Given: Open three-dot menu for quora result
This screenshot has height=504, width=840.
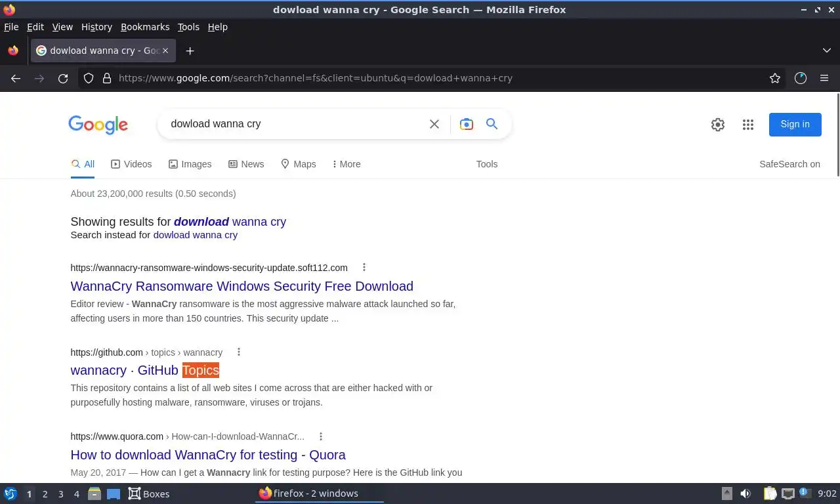Looking at the screenshot, I should pos(321,436).
